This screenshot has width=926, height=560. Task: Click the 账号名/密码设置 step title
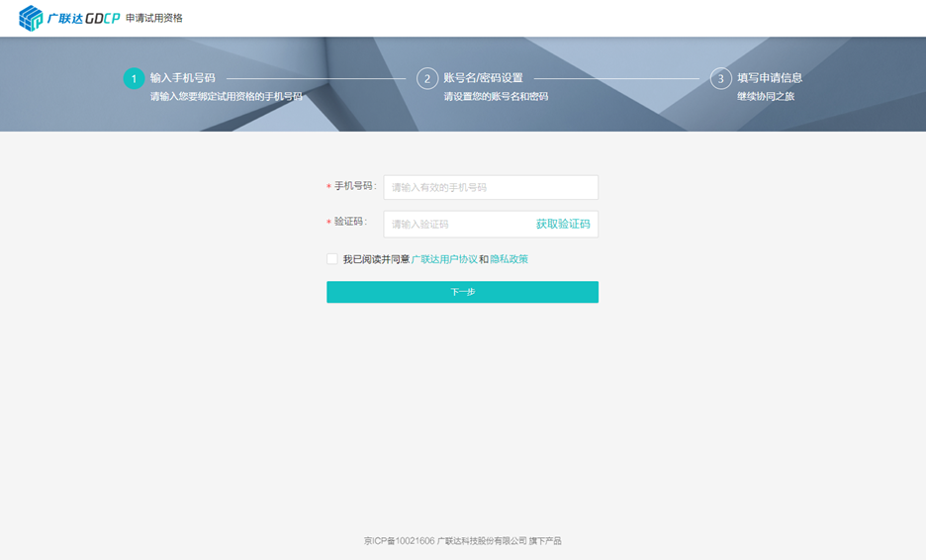pyautogui.click(x=483, y=78)
